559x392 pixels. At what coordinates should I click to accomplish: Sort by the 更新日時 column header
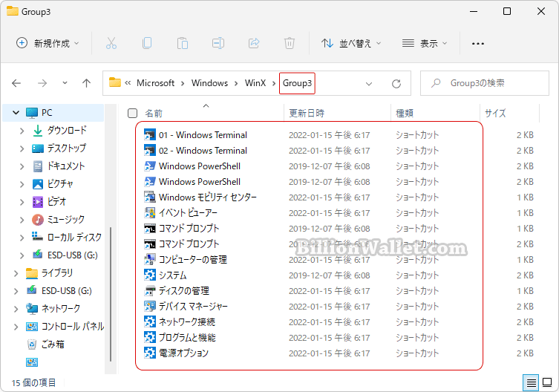[307, 114]
